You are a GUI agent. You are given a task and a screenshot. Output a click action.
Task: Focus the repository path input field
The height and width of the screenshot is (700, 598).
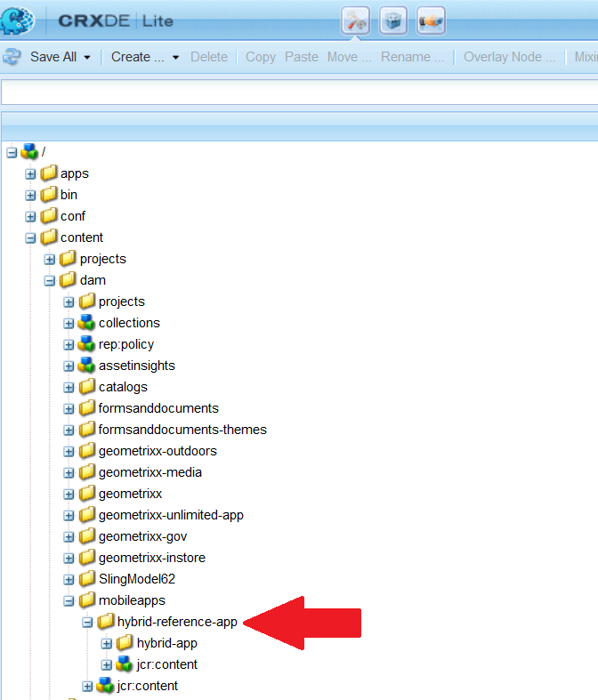click(x=299, y=93)
